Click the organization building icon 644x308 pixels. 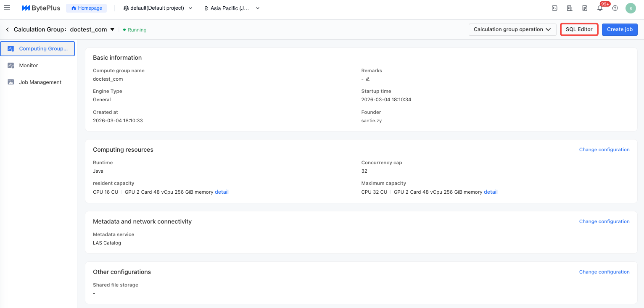click(x=570, y=8)
